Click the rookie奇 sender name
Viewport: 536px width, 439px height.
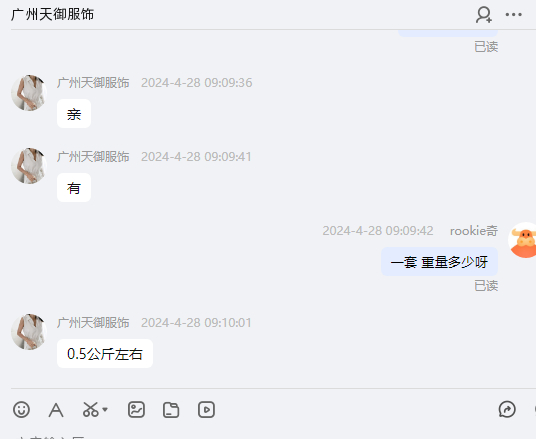point(473,231)
